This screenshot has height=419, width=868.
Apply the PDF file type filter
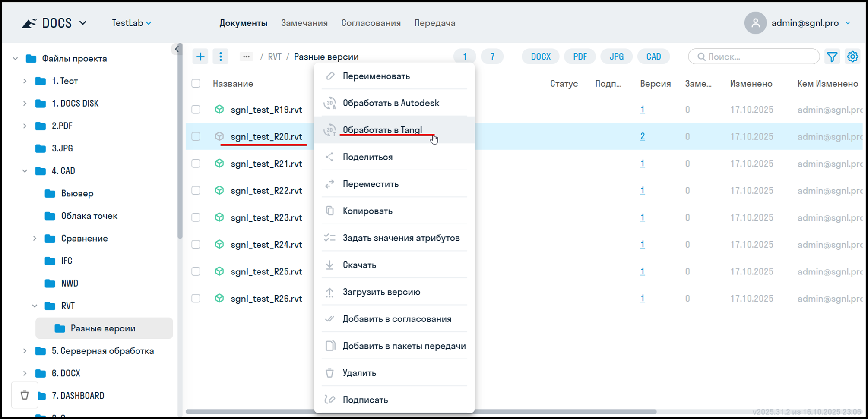(580, 57)
